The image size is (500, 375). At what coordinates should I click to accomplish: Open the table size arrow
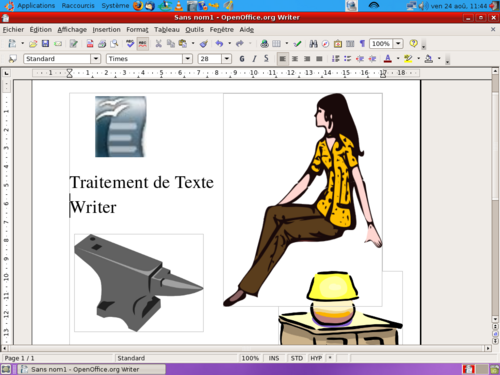point(287,44)
